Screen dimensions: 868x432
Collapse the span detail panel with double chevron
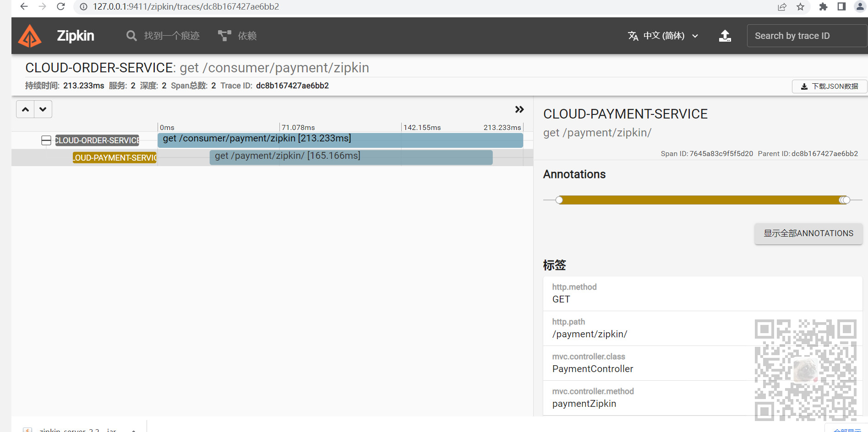tap(519, 109)
